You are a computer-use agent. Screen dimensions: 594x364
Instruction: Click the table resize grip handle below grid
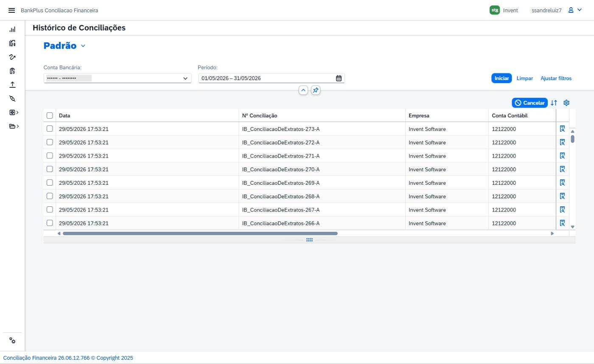309,240
